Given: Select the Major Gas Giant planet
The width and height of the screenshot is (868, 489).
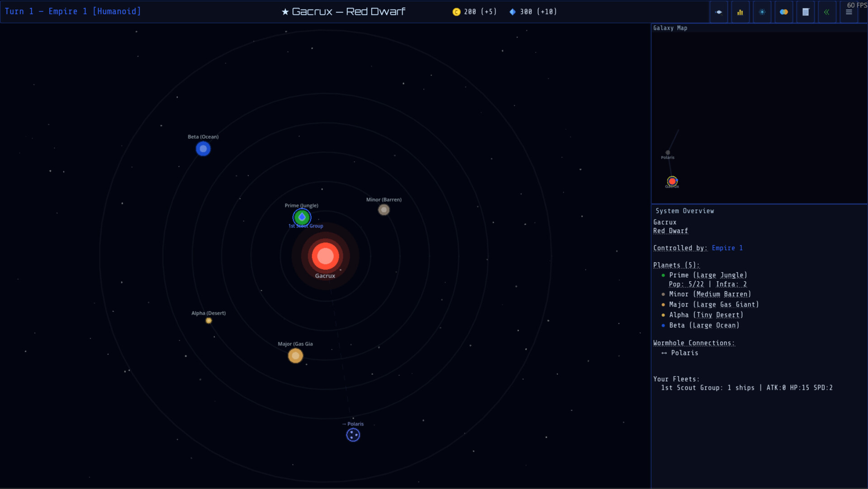Looking at the screenshot, I should (x=295, y=356).
